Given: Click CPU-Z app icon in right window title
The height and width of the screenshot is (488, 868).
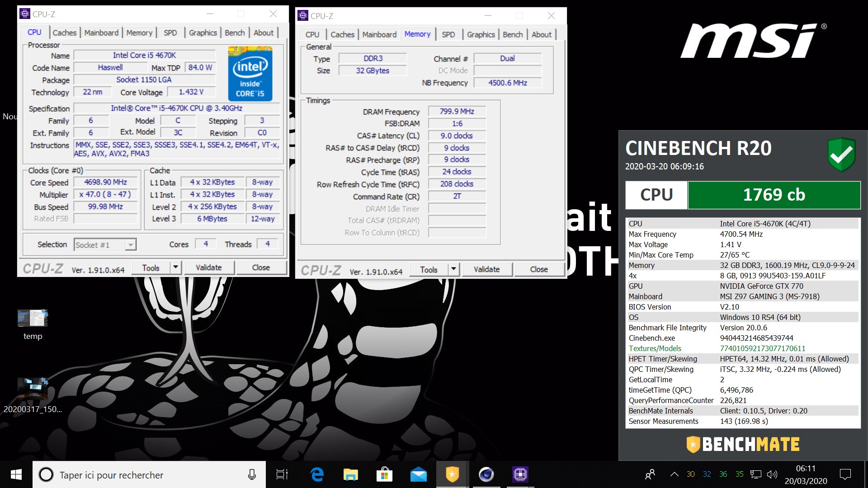Looking at the screenshot, I should pos(303,16).
